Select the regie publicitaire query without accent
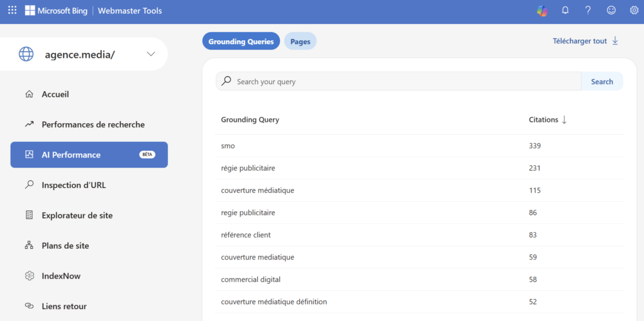This screenshot has width=644, height=321. [248, 212]
